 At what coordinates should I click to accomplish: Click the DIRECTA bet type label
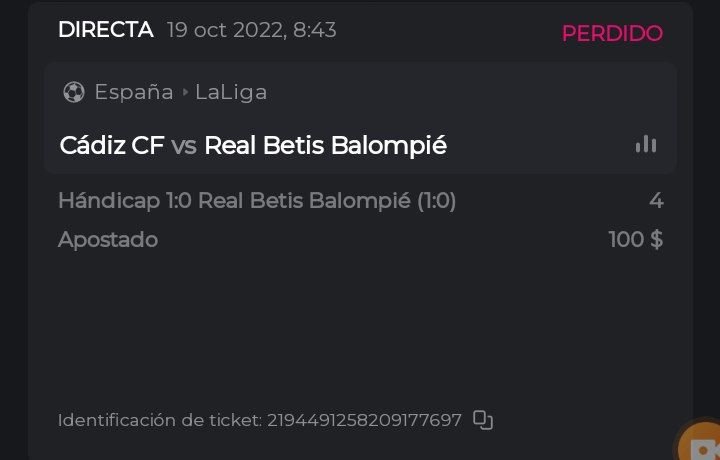click(105, 30)
